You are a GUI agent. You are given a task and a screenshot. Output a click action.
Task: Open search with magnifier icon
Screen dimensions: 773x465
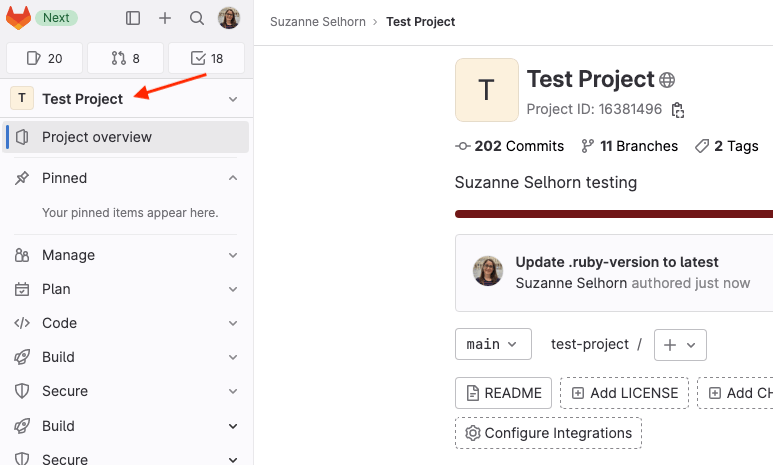[197, 18]
